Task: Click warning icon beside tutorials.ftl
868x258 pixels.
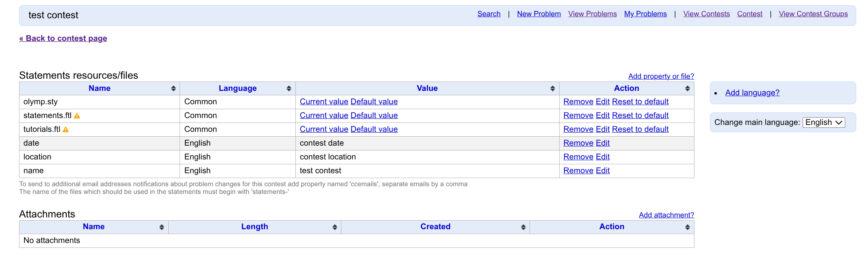Action: point(66,130)
